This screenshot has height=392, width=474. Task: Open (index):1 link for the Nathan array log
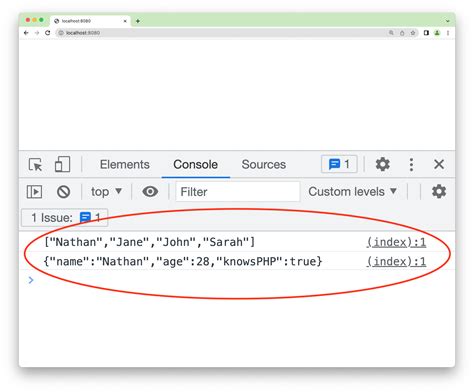pos(396,242)
